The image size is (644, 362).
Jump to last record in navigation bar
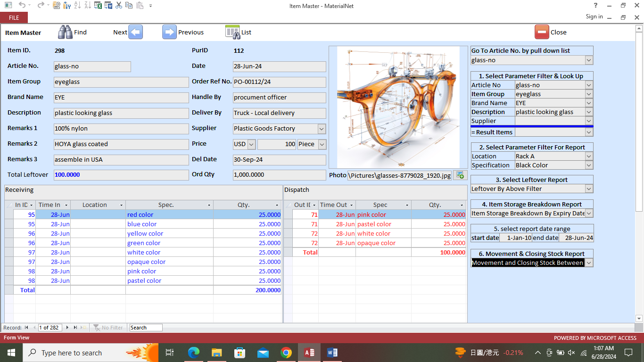(x=74, y=328)
